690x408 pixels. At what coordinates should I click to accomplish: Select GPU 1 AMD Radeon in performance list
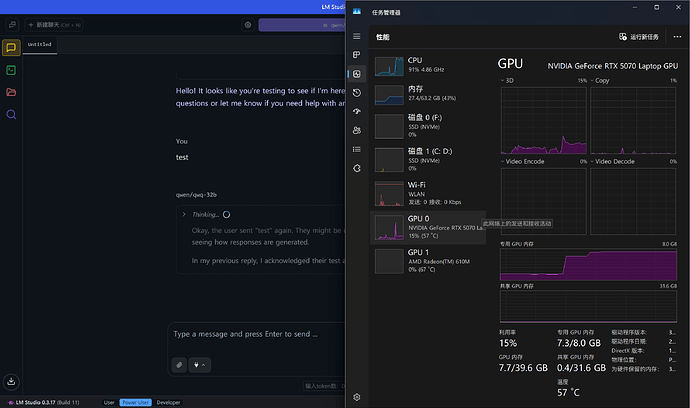tap(428, 261)
